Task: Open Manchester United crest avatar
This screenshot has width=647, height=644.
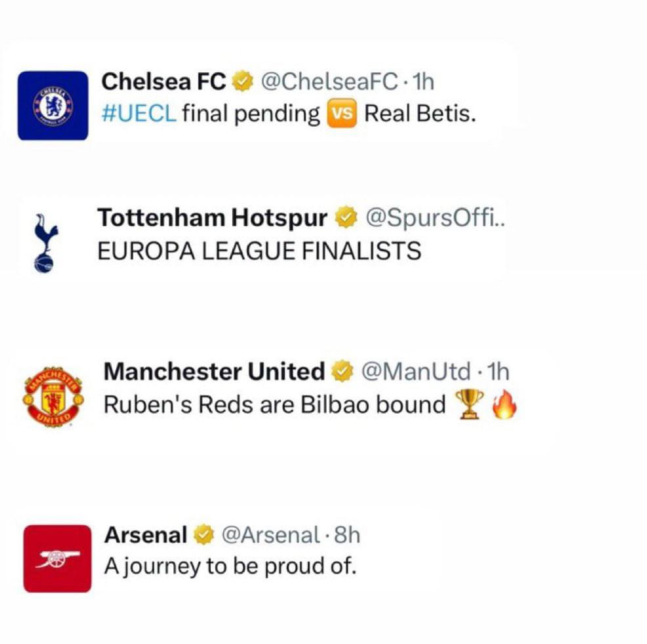Action: [x=53, y=397]
